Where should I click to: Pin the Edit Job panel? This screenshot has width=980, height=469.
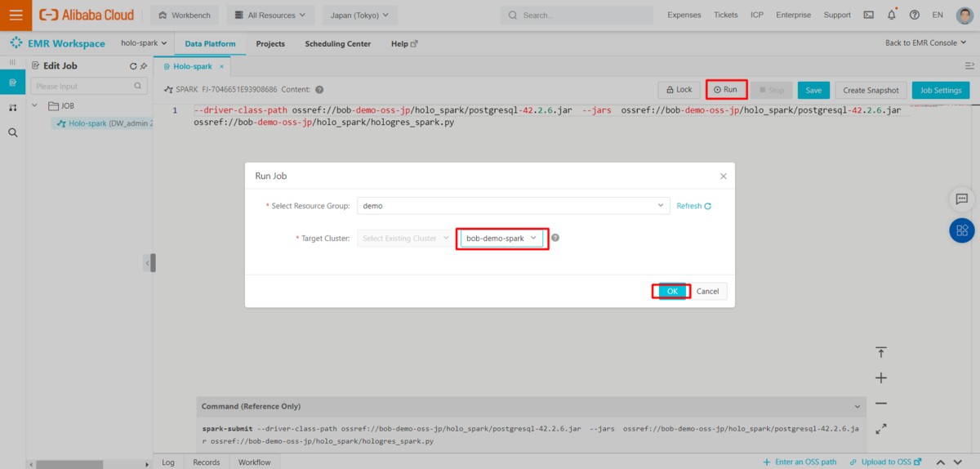pos(144,66)
